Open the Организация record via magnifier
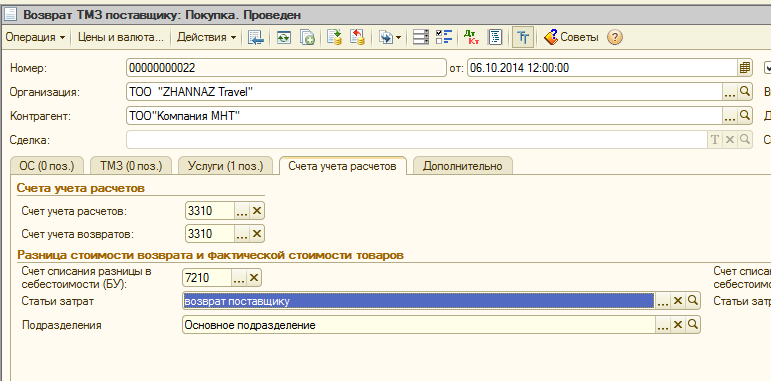This screenshot has width=771, height=381. (745, 91)
